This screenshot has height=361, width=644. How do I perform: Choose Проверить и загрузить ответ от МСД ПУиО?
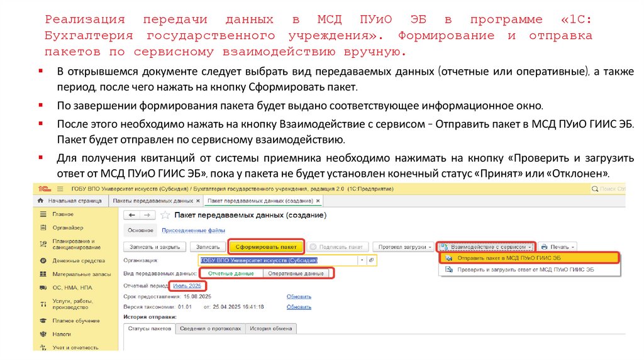click(529, 270)
